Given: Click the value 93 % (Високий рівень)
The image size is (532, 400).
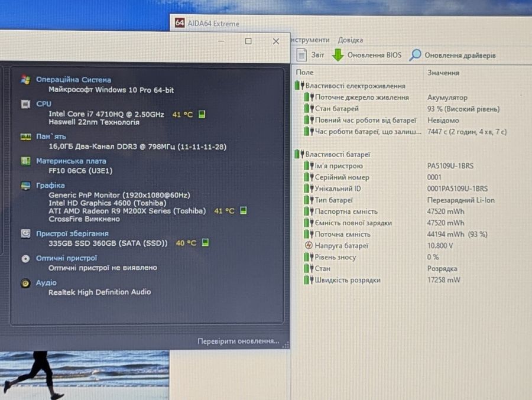Looking at the screenshot, I should (463, 109).
